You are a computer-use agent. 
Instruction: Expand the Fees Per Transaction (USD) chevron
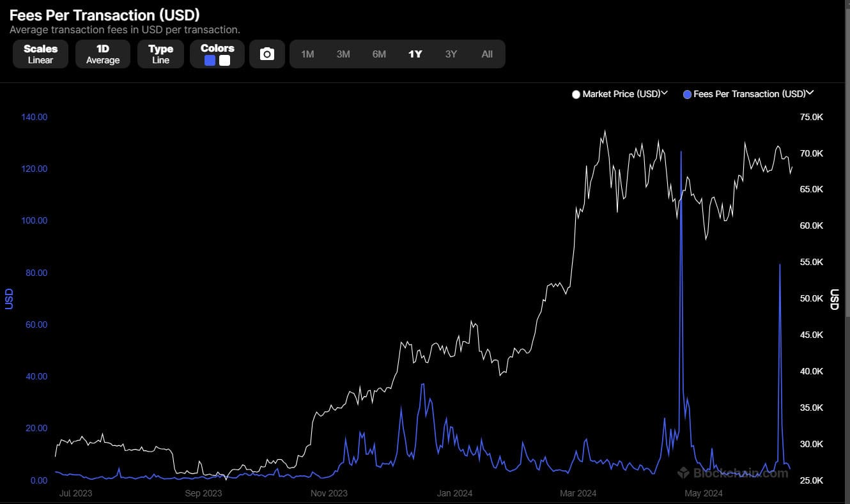click(810, 93)
